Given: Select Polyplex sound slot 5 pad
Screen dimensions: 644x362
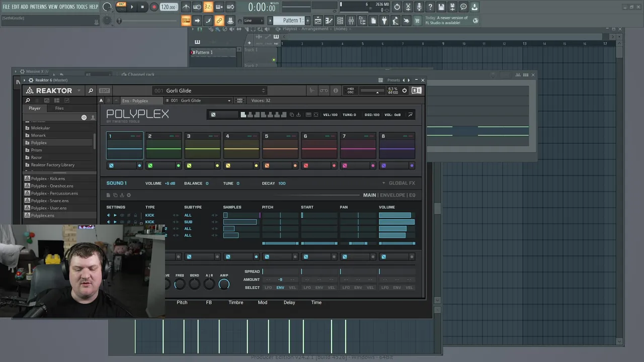Looking at the screenshot, I should pyautogui.click(x=280, y=146).
